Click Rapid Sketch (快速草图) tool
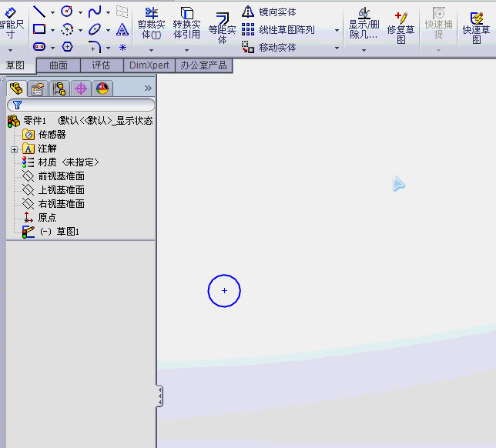 [x=477, y=28]
